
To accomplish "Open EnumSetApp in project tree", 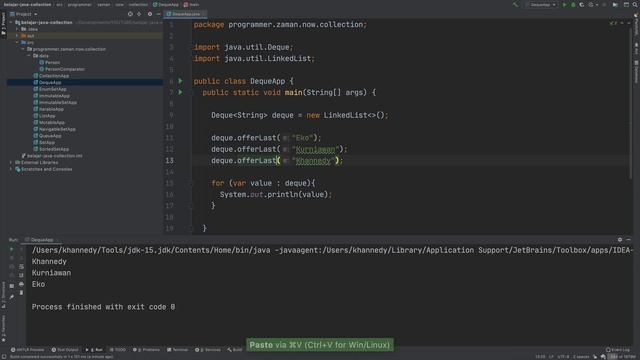I will pyautogui.click(x=50, y=89).
